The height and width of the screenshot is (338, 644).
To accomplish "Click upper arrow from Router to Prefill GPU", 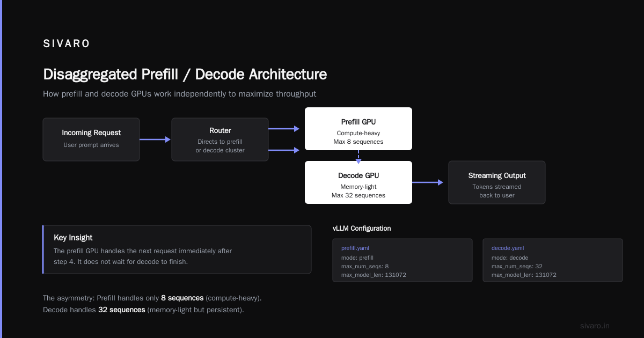I will [x=284, y=129].
